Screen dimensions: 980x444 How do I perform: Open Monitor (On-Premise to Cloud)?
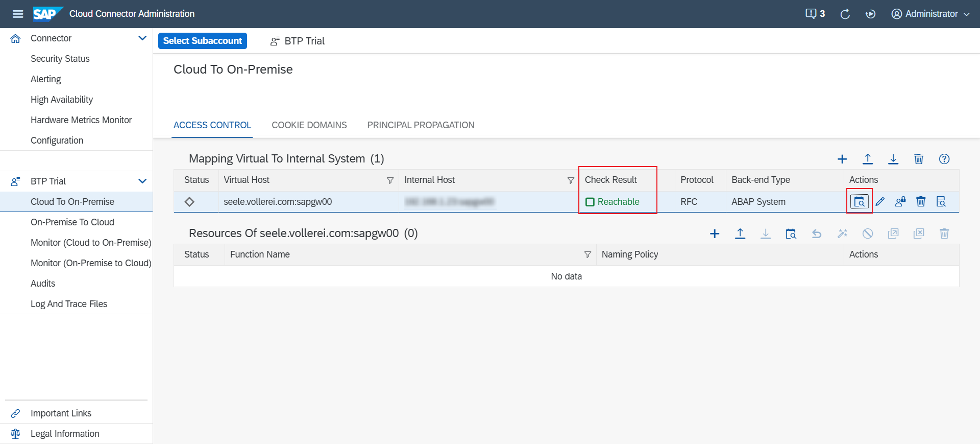pos(91,263)
